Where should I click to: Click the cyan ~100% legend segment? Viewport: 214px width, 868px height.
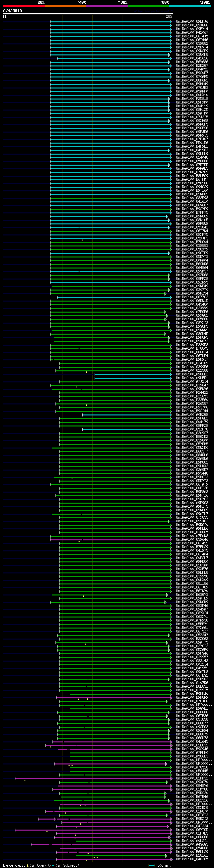190,6
